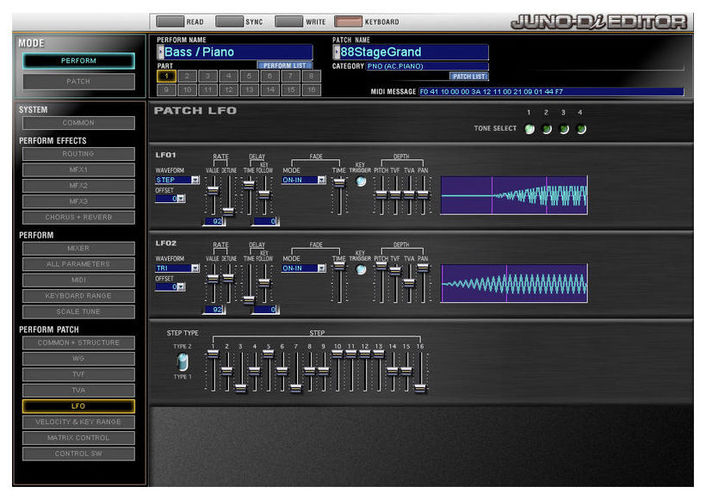Click LFO1 waveform graph display
Image resolution: width=706 pixels, height=499 pixels.
[514, 195]
